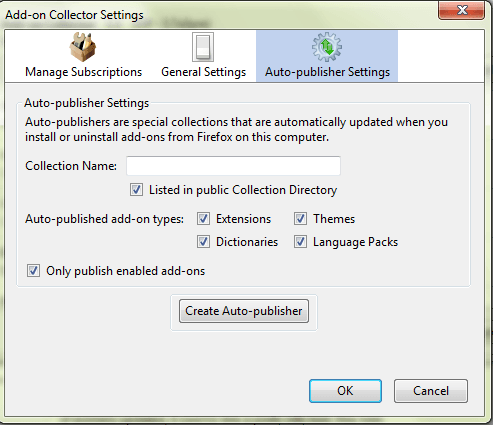The image size is (493, 425).
Task: Uncheck the Language Packs checkbox
Action: [300, 242]
